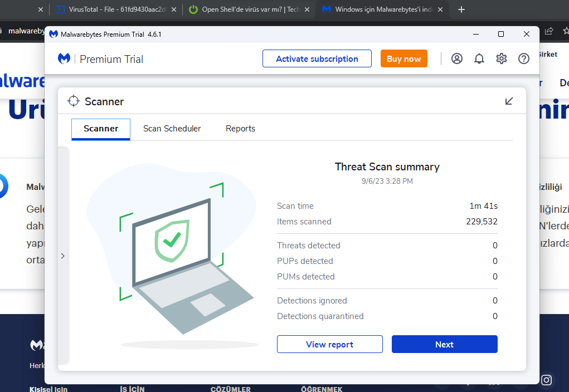Click the scan date 9/6/23 3:28 PM
Screen dimensions: 569x392
[387, 182]
